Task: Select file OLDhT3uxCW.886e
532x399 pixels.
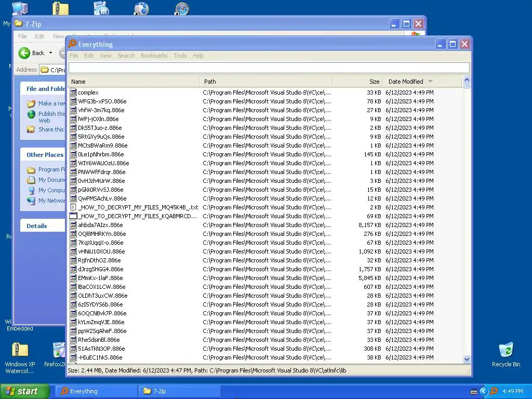Action: point(103,296)
